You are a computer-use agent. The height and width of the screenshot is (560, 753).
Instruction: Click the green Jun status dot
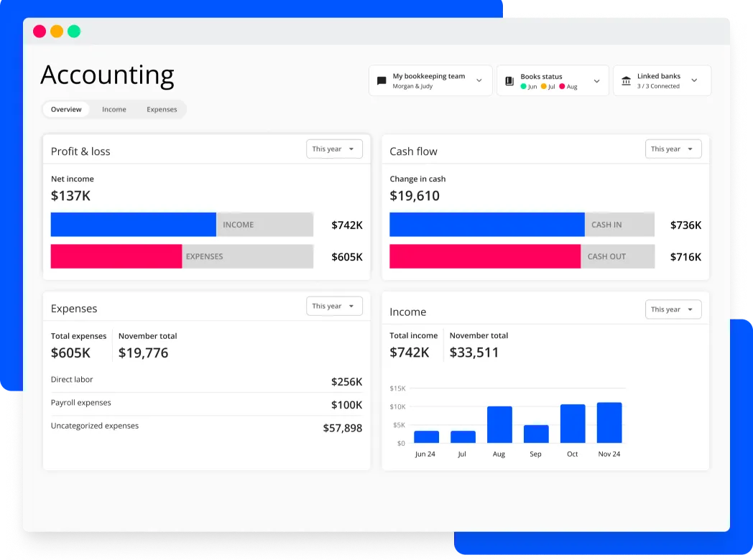click(x=524, y=85)
